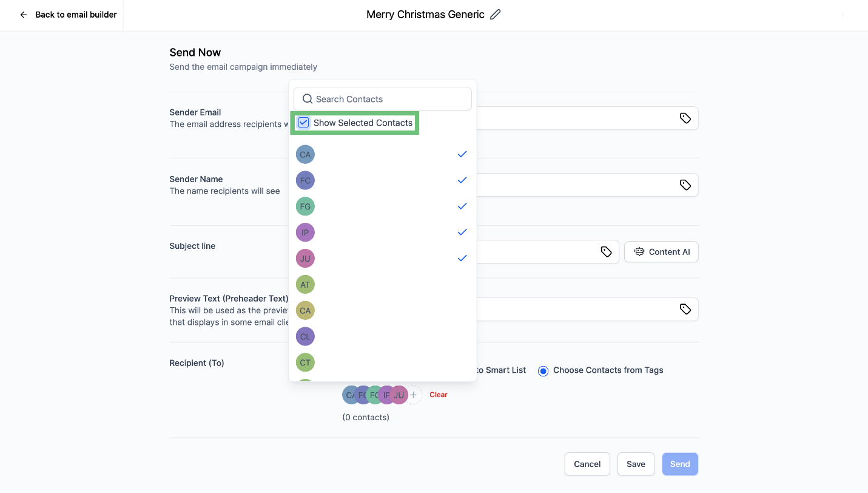The width and height of the screenshot is (868, 493).
Task: Click the JU avatar in the recipient stack
Action: [x=399, y=395]
